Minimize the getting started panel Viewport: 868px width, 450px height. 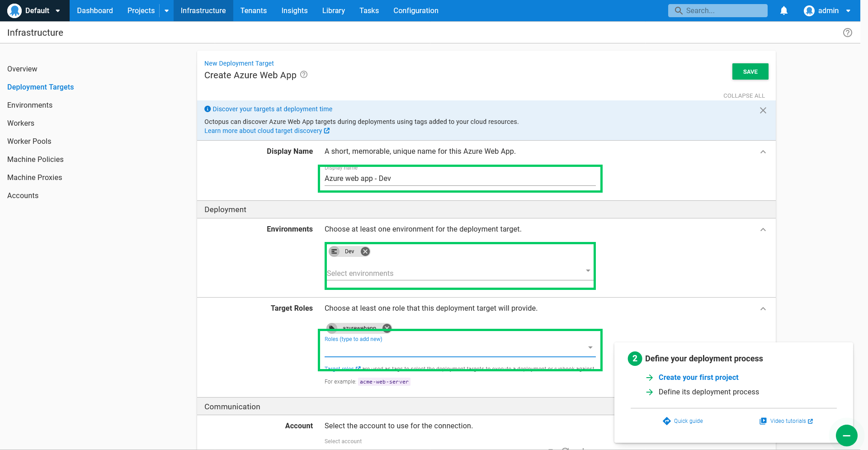click(846, 436)
